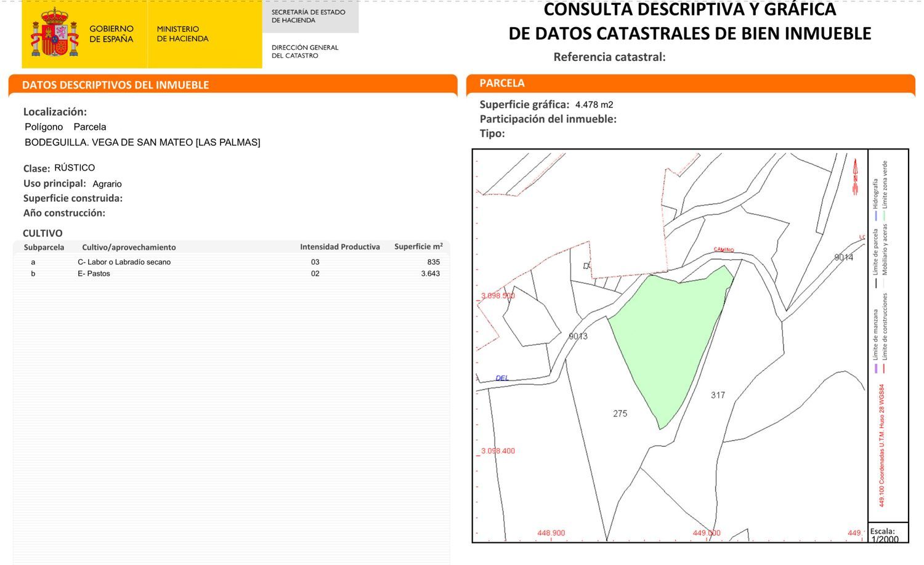
Task: Click the '3.098.400' coordinate label
Action: click(498, 451)
